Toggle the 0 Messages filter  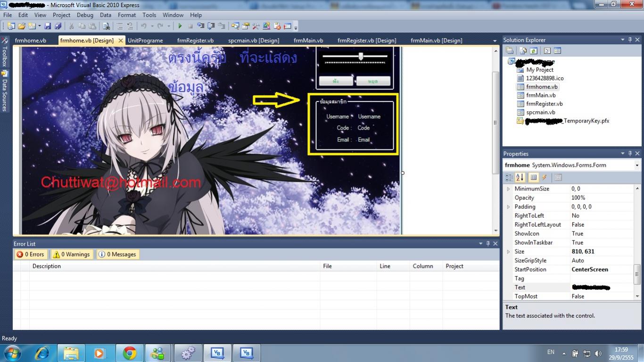(118, 254)
